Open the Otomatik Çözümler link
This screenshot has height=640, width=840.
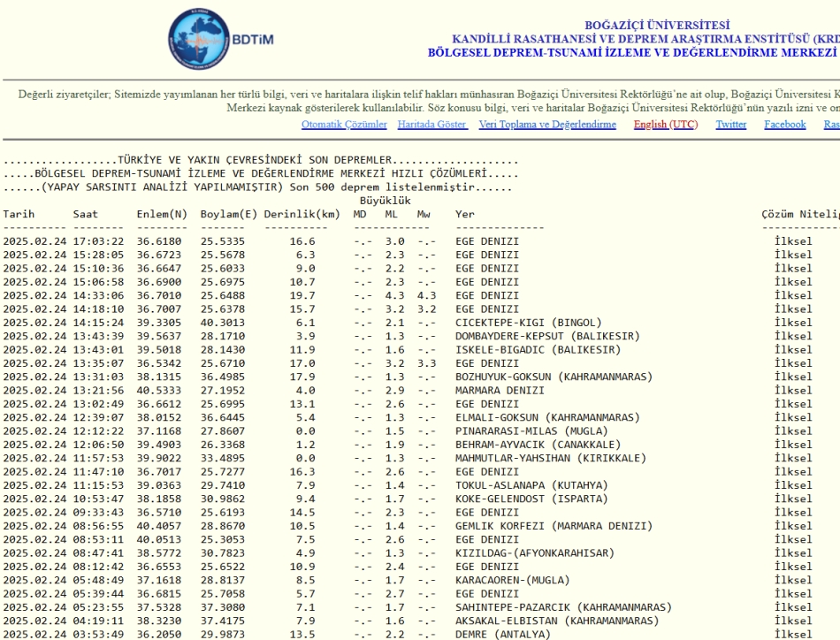pos(344,124)
